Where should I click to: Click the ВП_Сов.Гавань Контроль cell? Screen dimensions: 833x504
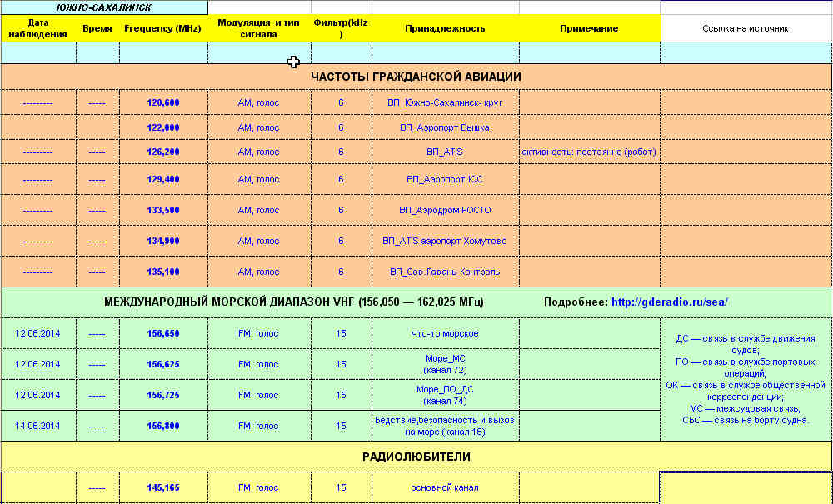point(445,272)
